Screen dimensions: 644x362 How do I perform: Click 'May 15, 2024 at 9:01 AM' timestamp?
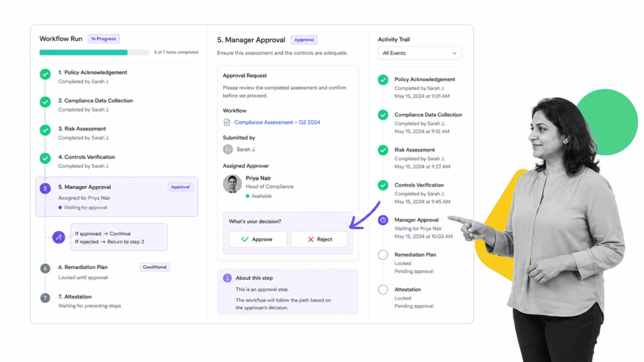click(x=422, y=96)
